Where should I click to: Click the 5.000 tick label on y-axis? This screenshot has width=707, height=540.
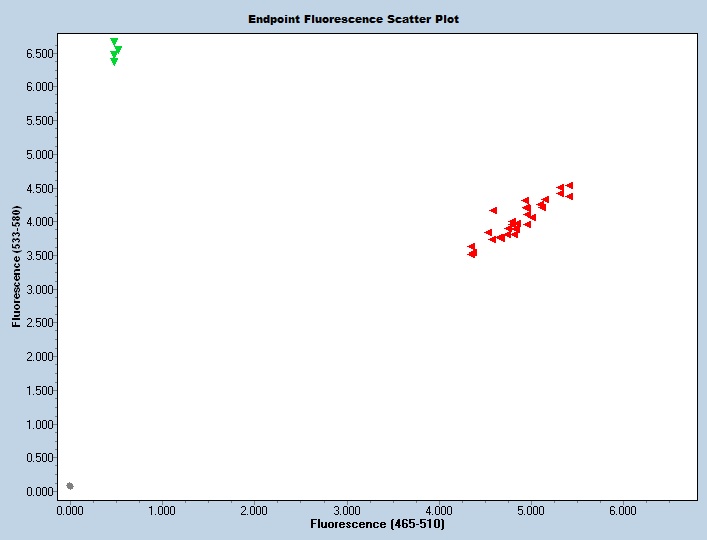click(x=38, y=154)
